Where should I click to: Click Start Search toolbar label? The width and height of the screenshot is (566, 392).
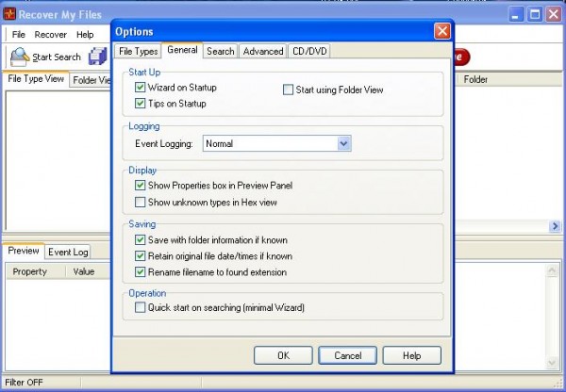(57, 57)
